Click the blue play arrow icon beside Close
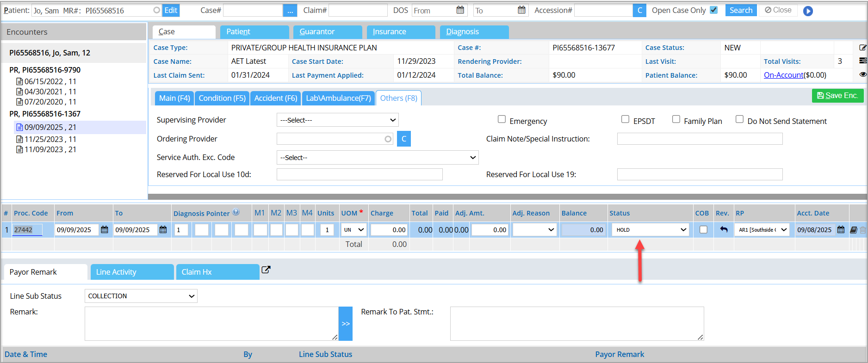The image size is (868, 363). (808, 11)
